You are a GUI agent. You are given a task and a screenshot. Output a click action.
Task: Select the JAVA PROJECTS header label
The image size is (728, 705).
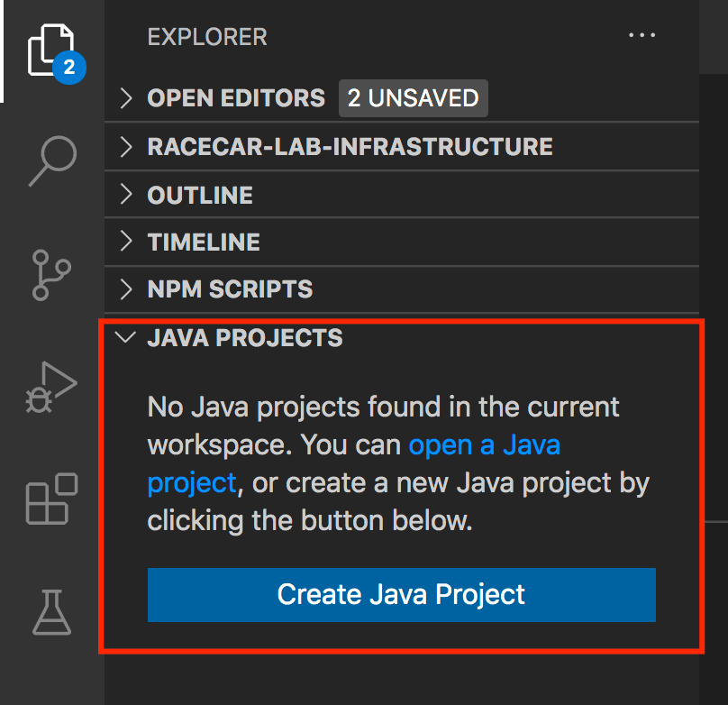(245, 338)
